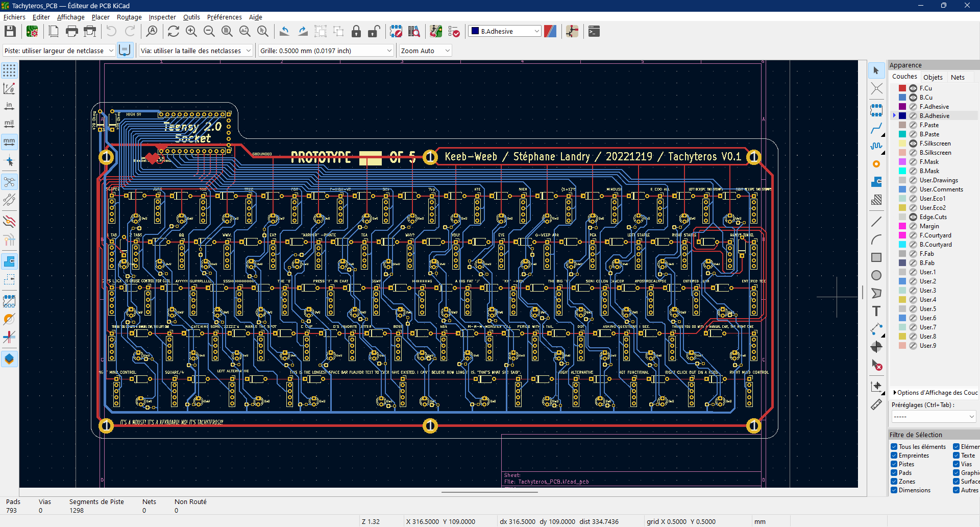The height and width of the screenshot is (527, 980).
Task: Expand Options d'Affichage des Couches
Action: pos(895,393)
